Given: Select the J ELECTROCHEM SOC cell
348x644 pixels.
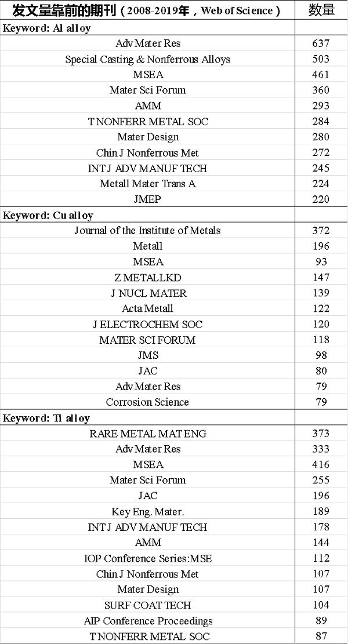Looking at the screenshot, I should (x=147, y=325).
